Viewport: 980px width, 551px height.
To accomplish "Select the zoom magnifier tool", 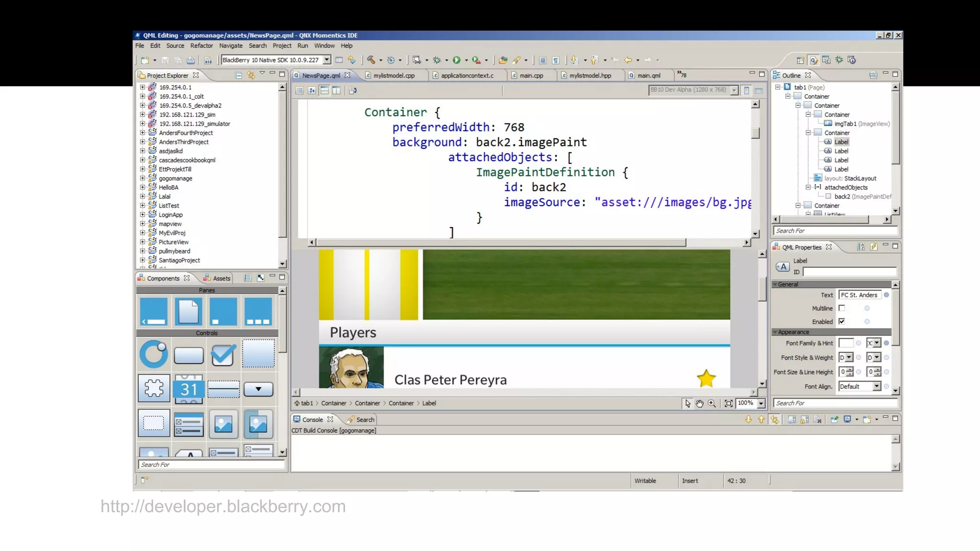I will (x=712, y=403).
